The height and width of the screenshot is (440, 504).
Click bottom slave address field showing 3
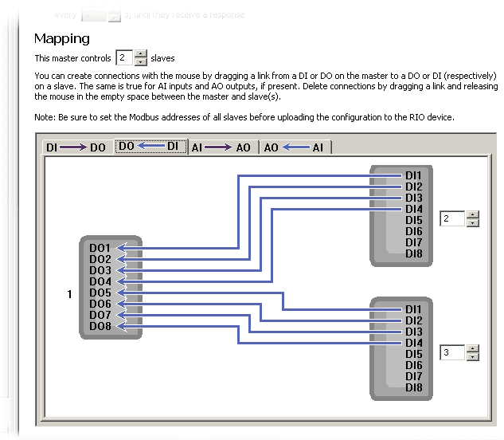pyautogui.click(x=451, y=352)
